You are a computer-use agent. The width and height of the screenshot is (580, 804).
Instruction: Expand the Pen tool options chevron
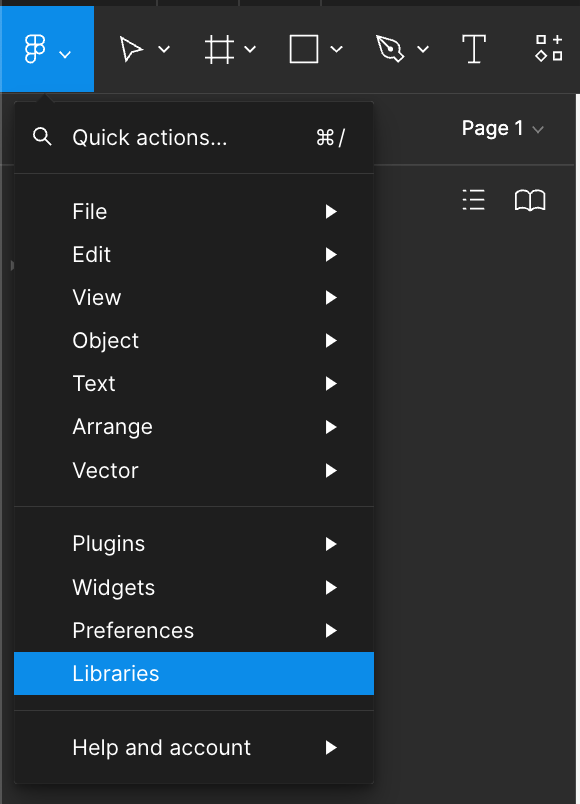tap(422, 48)
